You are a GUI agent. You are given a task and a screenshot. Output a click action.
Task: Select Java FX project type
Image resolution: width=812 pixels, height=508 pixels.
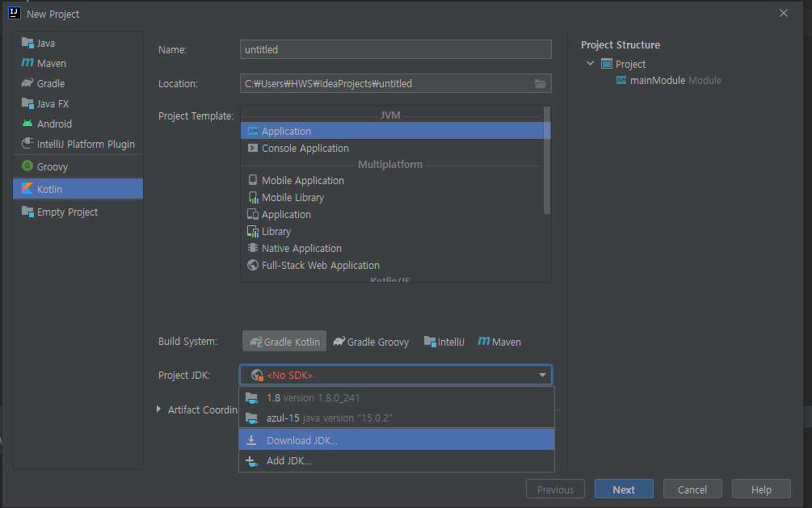[x=78, y=103]
